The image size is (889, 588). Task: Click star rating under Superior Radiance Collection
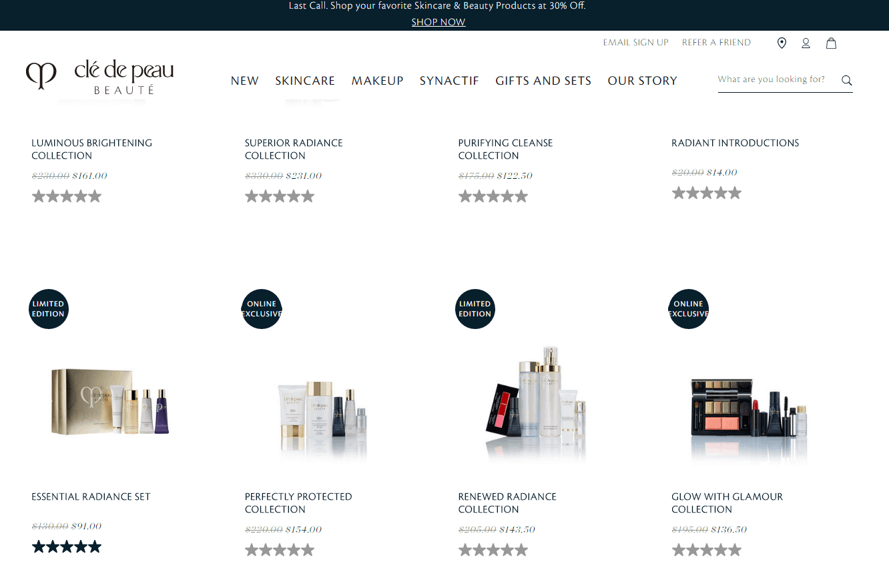[280, 196]
